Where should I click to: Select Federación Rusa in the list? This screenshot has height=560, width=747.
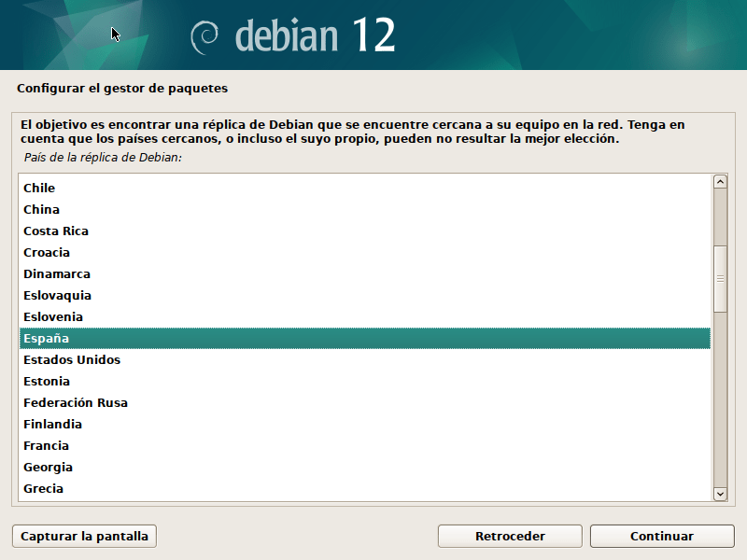click(x=365, y=402)
